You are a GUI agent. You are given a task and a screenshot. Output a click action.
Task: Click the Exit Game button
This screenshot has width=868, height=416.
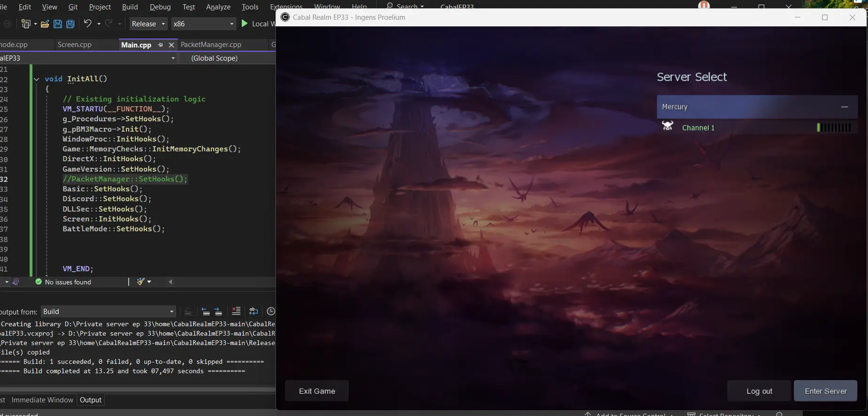point(317,391)
